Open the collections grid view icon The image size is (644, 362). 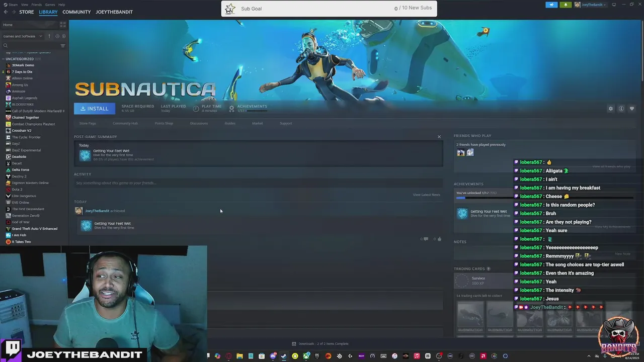click(63, 25)
